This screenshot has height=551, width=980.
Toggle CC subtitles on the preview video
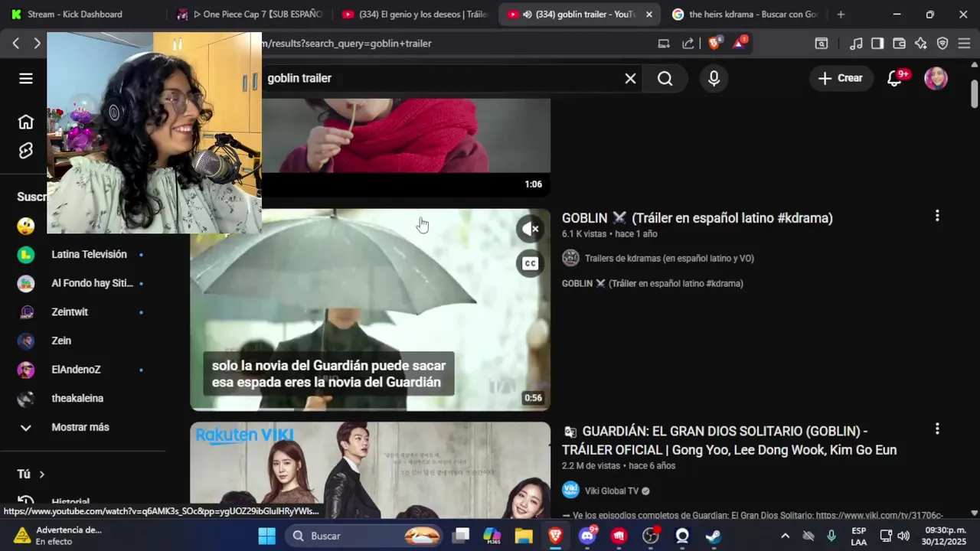click(x=530, y=263)
